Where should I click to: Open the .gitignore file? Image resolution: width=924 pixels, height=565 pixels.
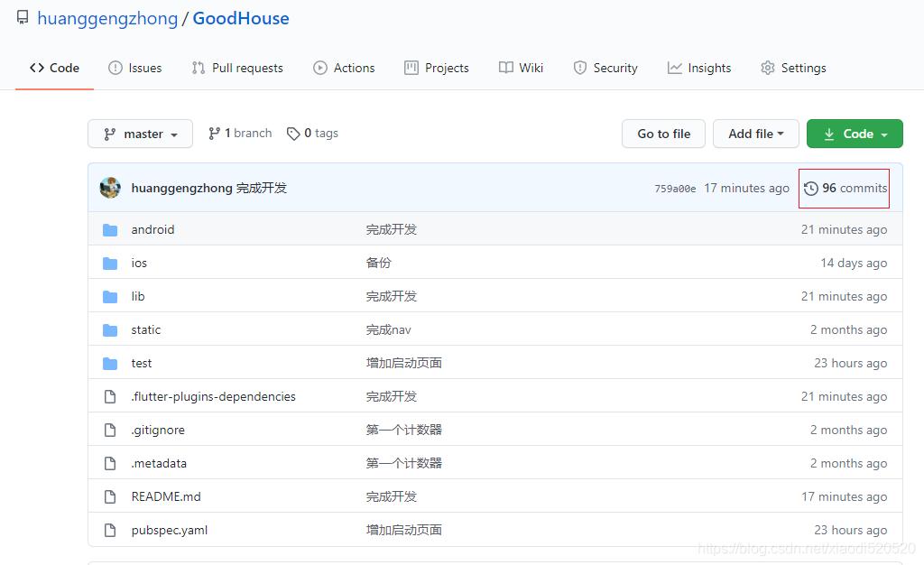[158, 431]
